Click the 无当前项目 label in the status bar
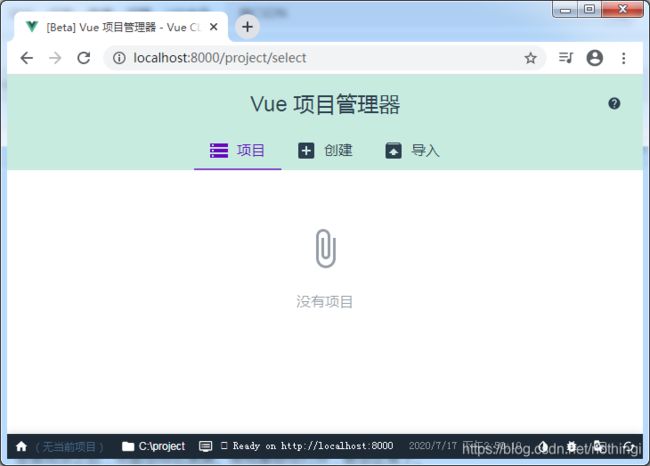The height and width of the screenshot is (466, 650). 69,447
